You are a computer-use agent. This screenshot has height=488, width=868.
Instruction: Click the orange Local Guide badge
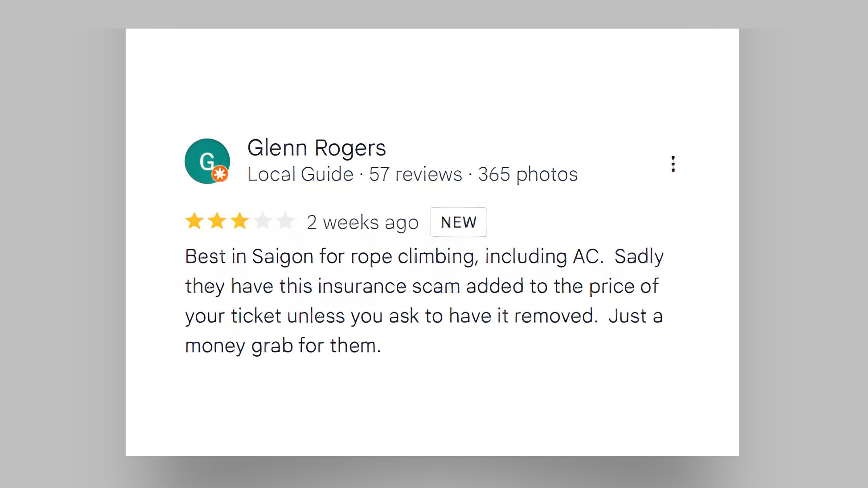point(220,174)
